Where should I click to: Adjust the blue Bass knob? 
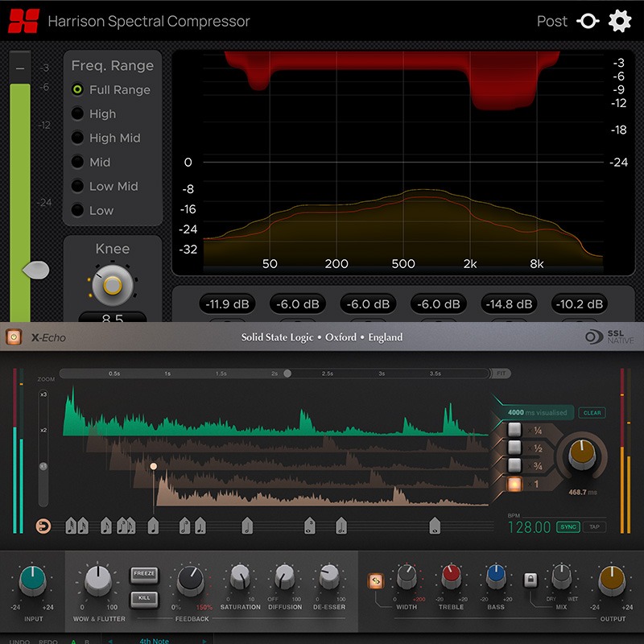tap(496, 577)
